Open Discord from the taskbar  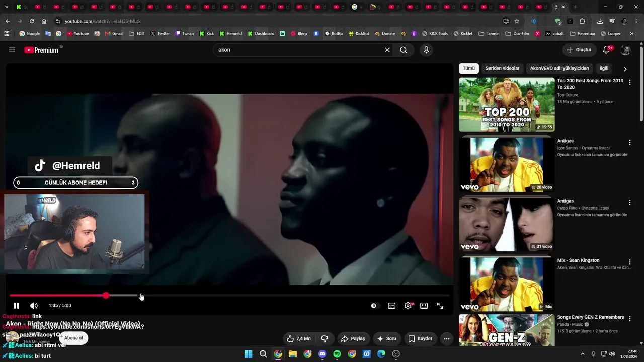coord(323,354)
